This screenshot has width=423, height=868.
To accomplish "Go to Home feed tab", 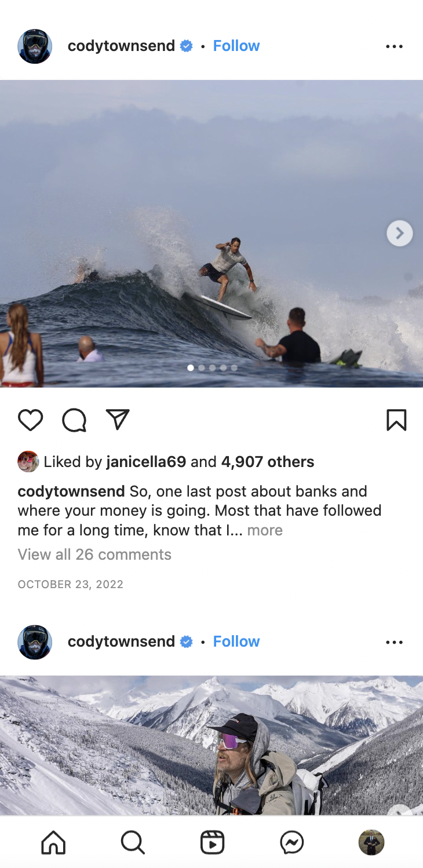I will tap(53, 842).
